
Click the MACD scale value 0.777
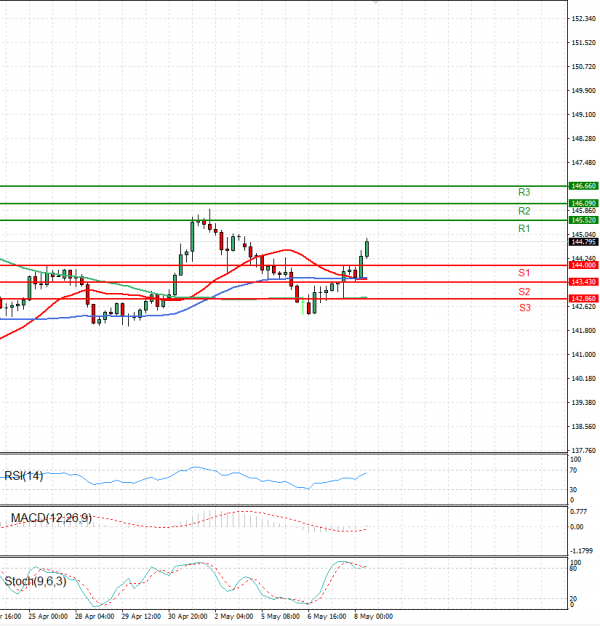(578, 512)
